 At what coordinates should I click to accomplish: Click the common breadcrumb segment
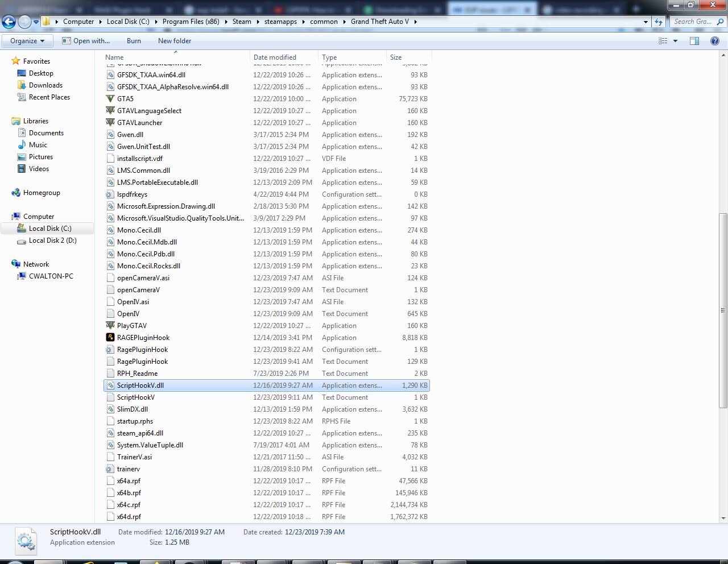coord(324,22)
